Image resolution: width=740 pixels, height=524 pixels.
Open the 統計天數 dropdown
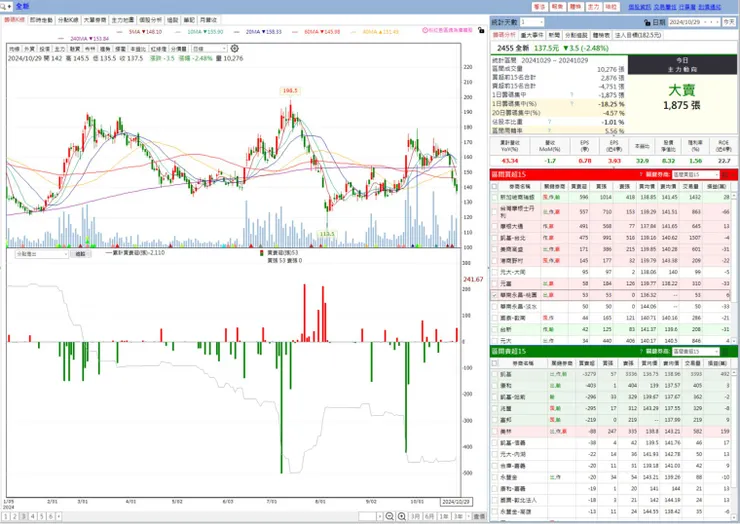tap(532, 22)
